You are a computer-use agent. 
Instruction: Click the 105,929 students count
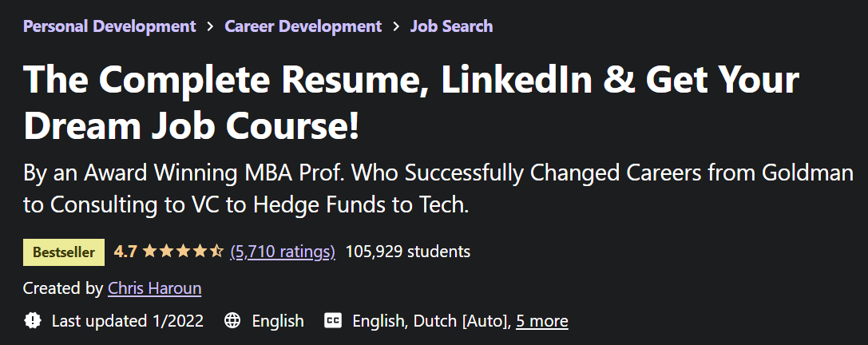pos(407,252)
